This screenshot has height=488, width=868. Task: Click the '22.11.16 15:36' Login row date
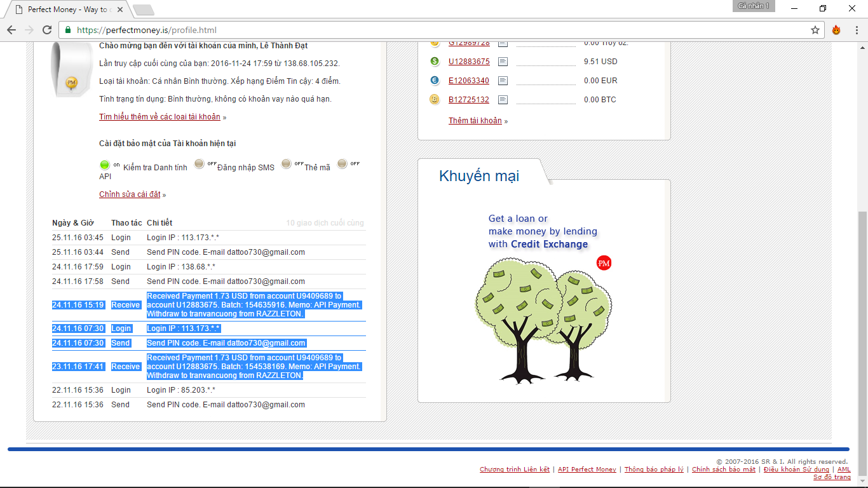pos(78,390)
